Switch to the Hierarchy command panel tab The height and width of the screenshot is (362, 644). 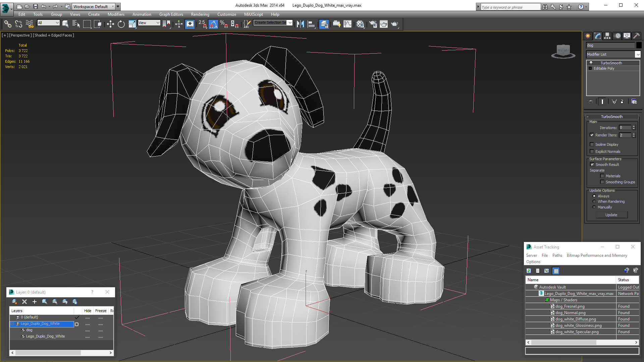[607, 36]
